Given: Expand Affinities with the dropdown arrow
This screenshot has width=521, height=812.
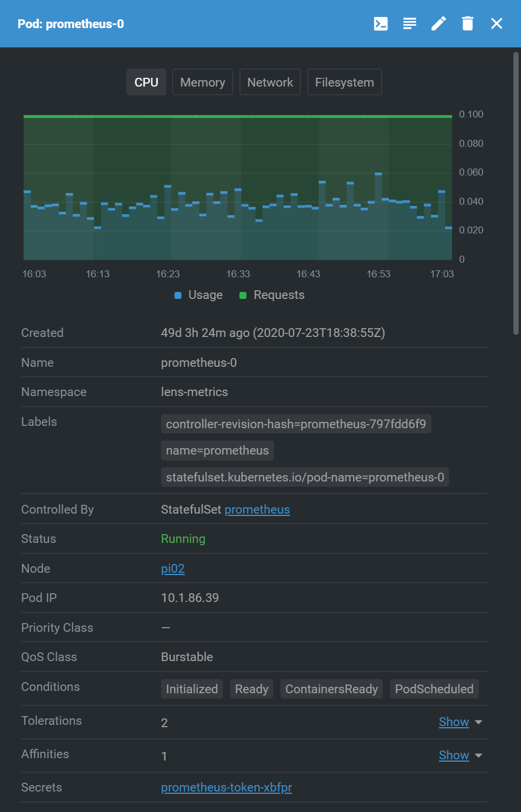Looking at the screenshot, I should [x=478, y=756].
